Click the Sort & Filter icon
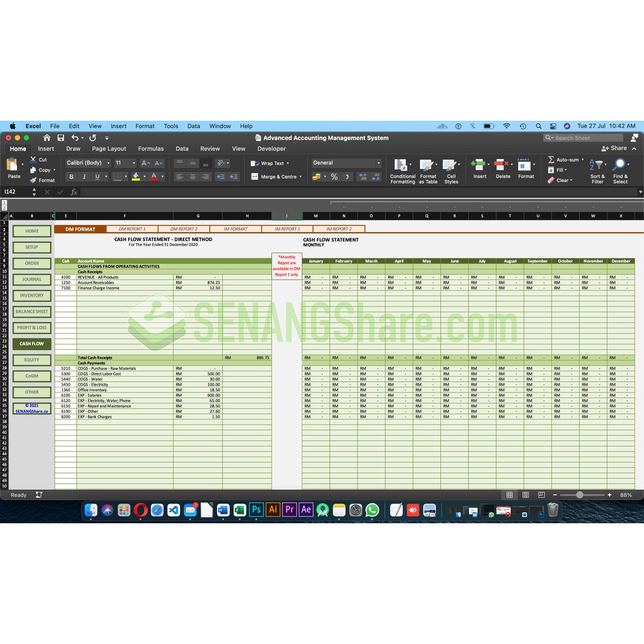This screenshot has width=644, height=644. tap(597, 166)
